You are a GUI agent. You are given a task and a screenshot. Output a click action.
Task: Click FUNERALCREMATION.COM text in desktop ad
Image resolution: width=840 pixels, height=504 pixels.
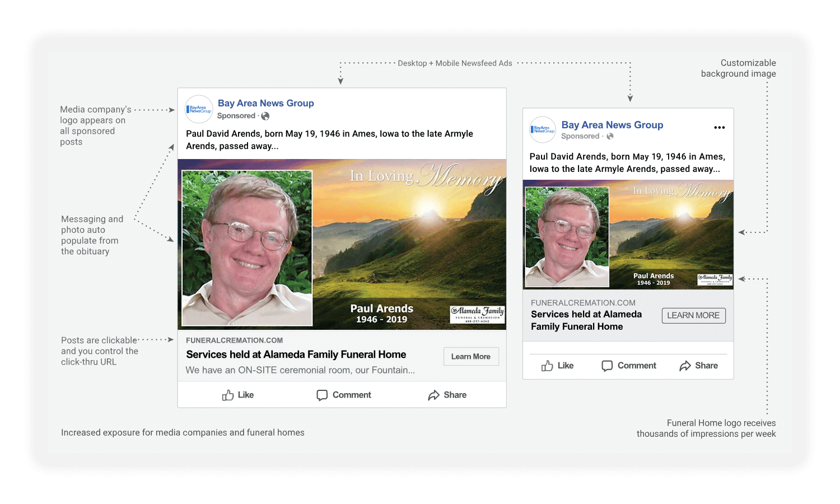(234, 340)
